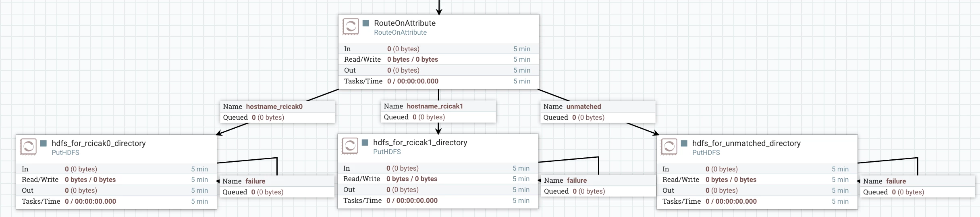Click the hdfs_for_unmatched_directory processor icon
980x217 pixels.
[669, 147]
